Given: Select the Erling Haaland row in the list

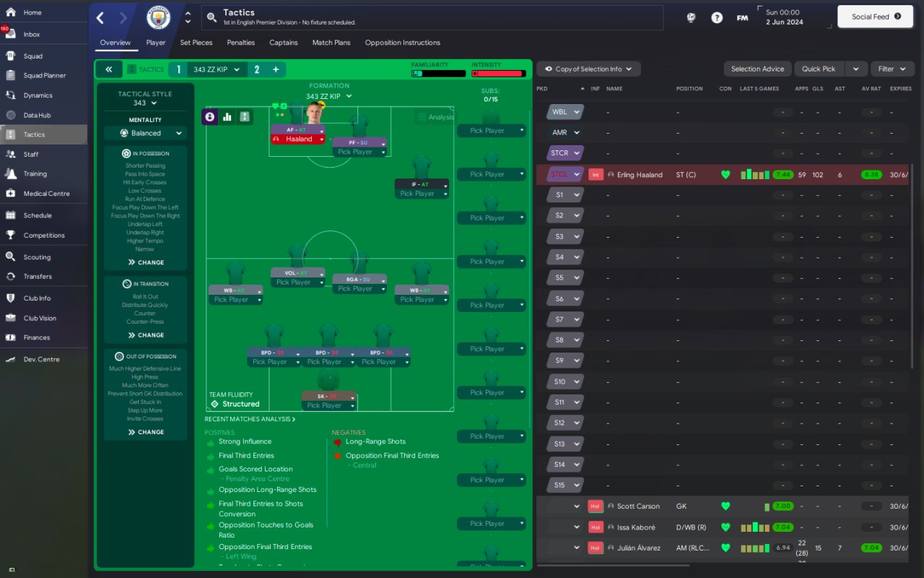Looking at the screenshot, I should point(723,174).
